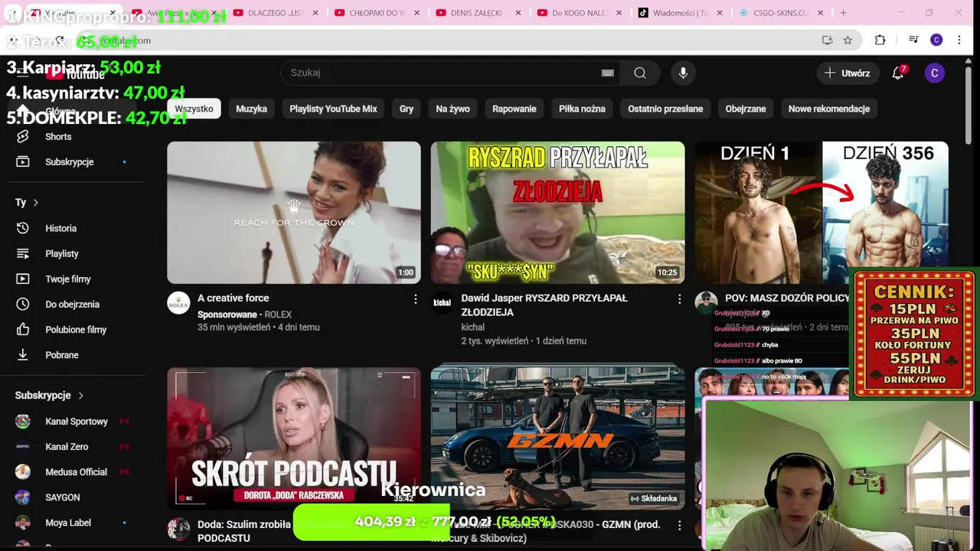Click the browser profile C icon

(936, 40)
